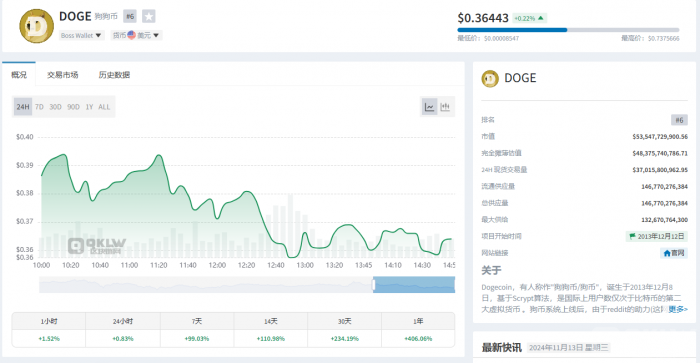Switch to the 概况 tab
The width and height of the screenshot is (700, 363).
(19, 75)
